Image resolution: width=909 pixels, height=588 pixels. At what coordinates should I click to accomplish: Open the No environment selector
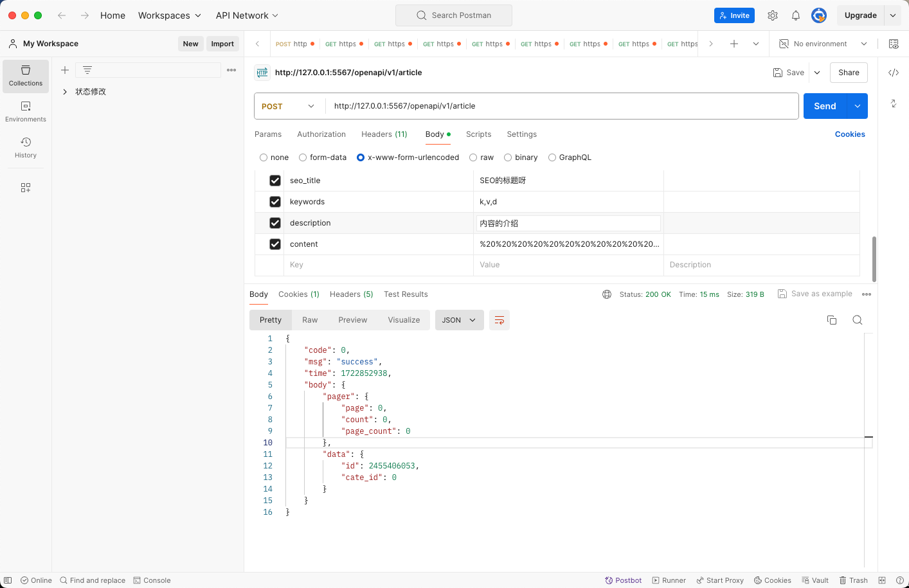(x=823, y=44)
